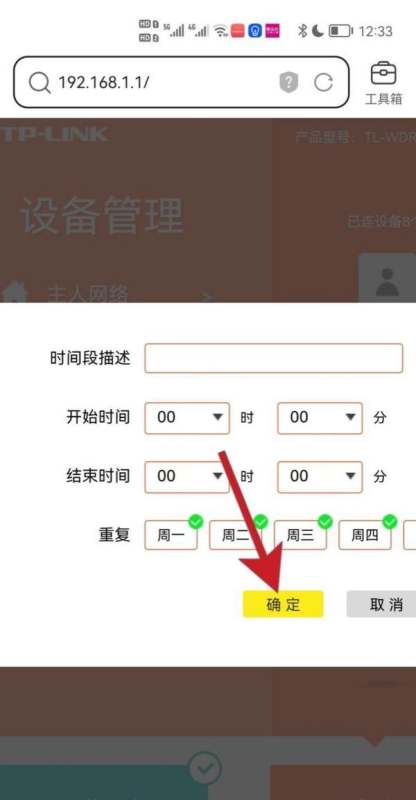Open the 工具箱 toolbox

click(x=383, y=83)
